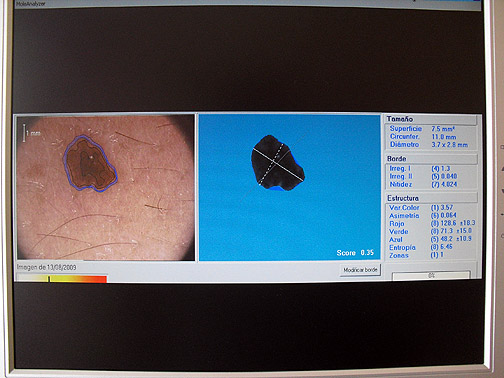The width and height of the screenshot is (504, 378).
Task: Click the (4) 1.3 value
Action: click(x=441, y=169)
